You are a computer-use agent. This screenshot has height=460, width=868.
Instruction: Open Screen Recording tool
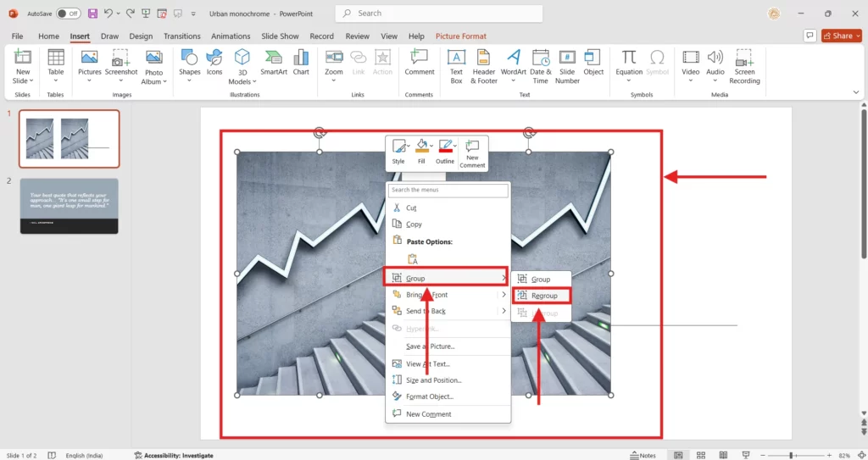point(744,64)
